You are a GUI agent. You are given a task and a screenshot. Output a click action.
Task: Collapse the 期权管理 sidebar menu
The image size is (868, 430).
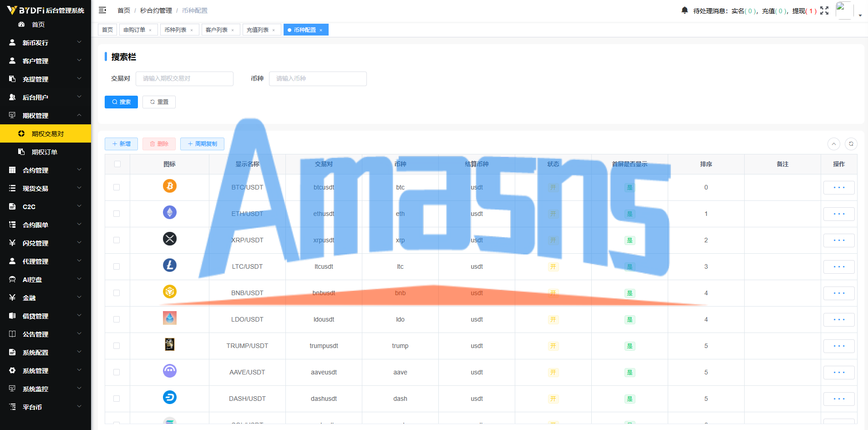click(x=46, y=115)
